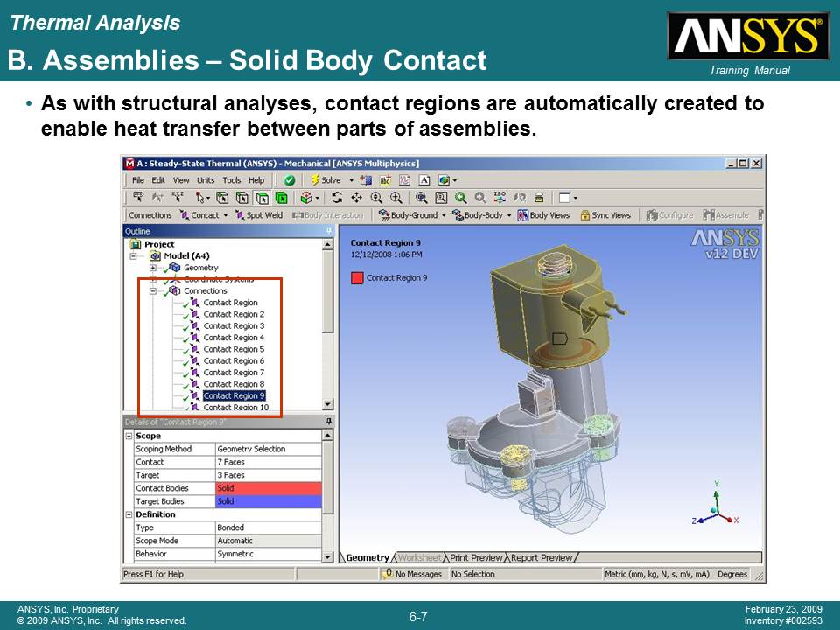This screenshot has width=840, height=630.
Task: Select the Pan view tool
Action: coord(356,199)
